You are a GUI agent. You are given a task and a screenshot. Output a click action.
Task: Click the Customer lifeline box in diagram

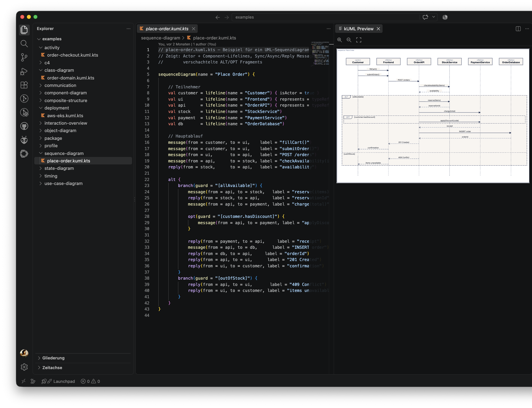358,61
